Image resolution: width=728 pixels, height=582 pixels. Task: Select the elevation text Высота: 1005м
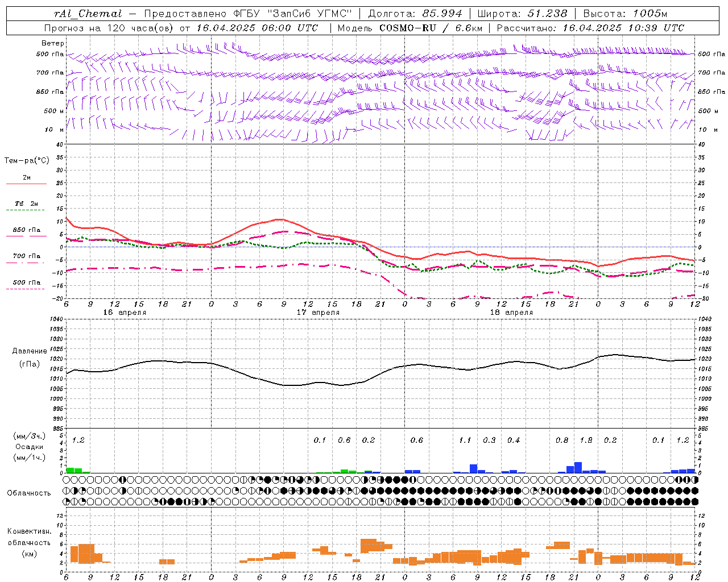click(x=625, y=14)
